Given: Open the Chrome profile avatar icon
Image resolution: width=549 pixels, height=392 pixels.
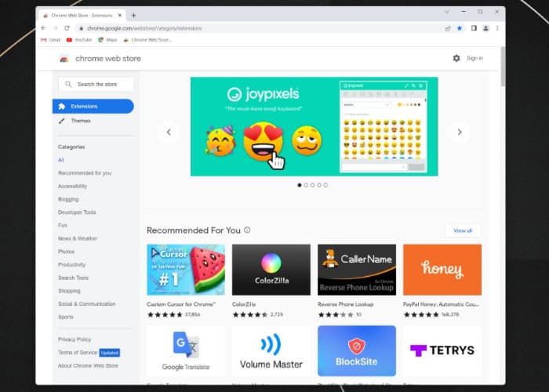Looking at the screenshot, I should pyautogui.click(x=485, y=28).
